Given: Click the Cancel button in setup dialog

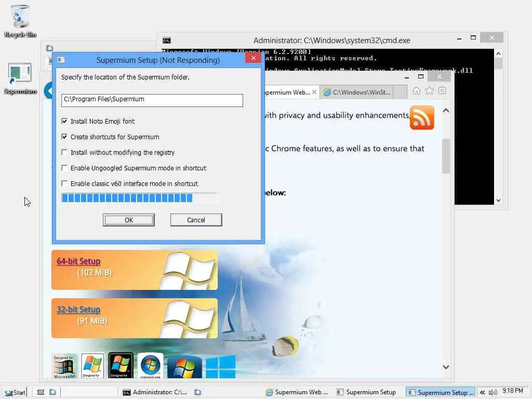Looking at the screenshot, I should 196,220.
